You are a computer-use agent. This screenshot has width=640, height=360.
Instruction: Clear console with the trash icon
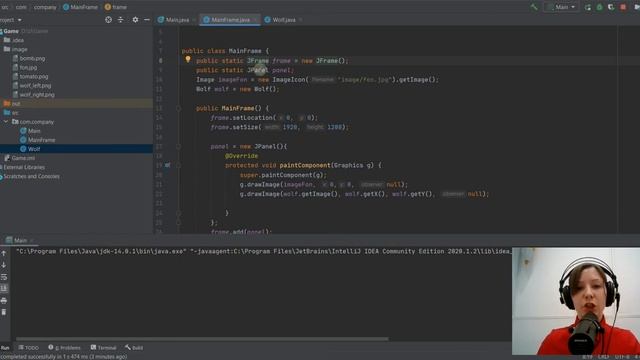4,312
